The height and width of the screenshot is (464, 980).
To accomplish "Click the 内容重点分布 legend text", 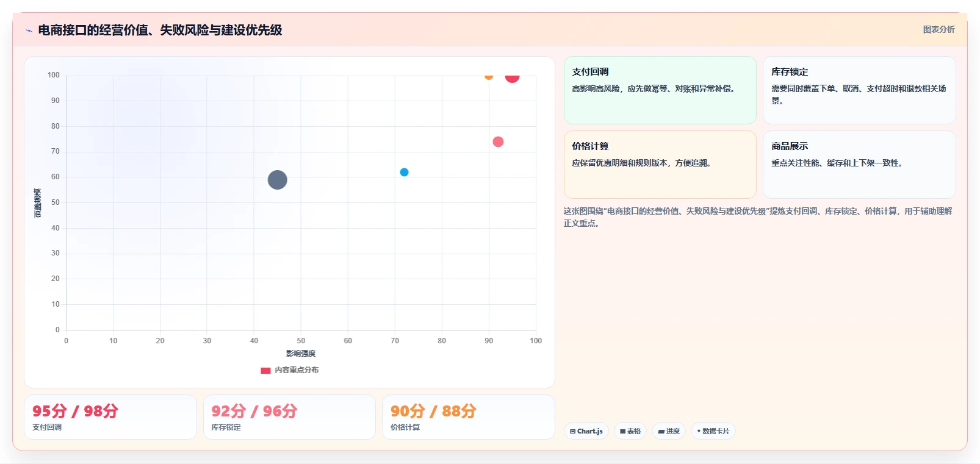I will pos(297,370).
